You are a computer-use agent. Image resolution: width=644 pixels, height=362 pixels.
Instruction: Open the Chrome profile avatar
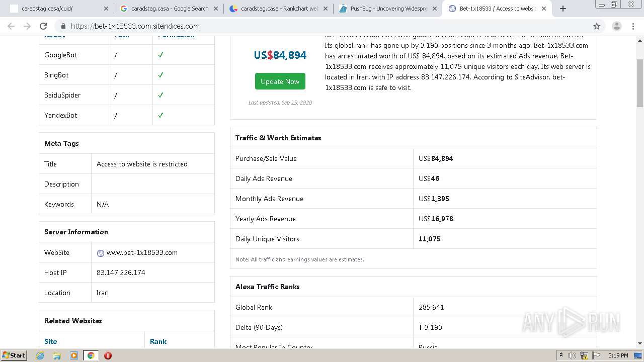tap(616, 26)
